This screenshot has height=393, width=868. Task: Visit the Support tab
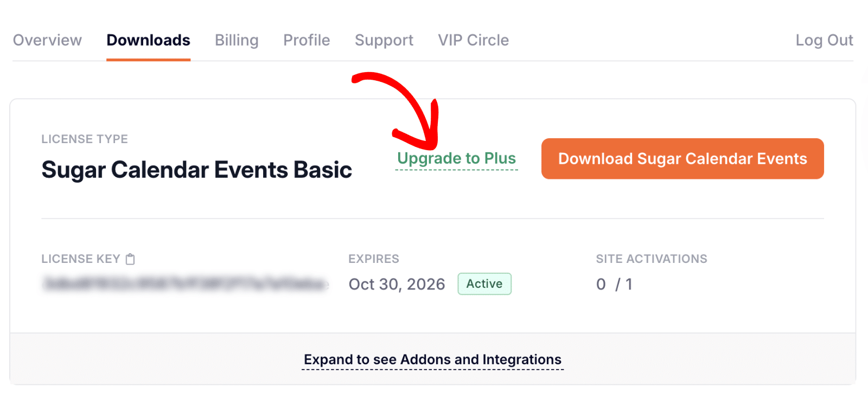[384, 40]
